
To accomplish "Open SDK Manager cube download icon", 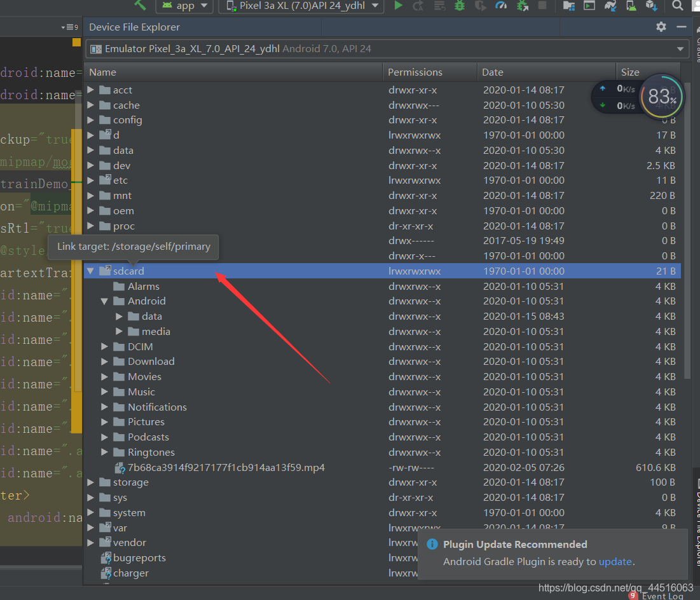I will 651,5.
